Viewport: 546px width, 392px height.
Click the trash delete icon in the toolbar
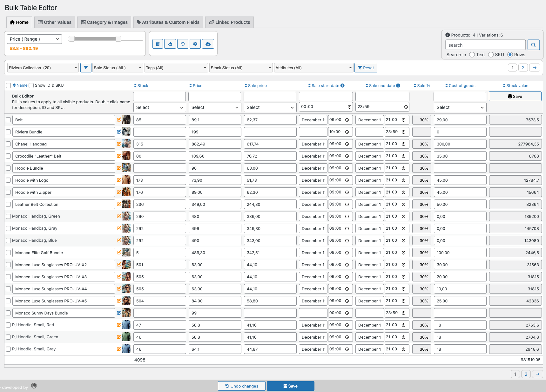pos(158,44)
